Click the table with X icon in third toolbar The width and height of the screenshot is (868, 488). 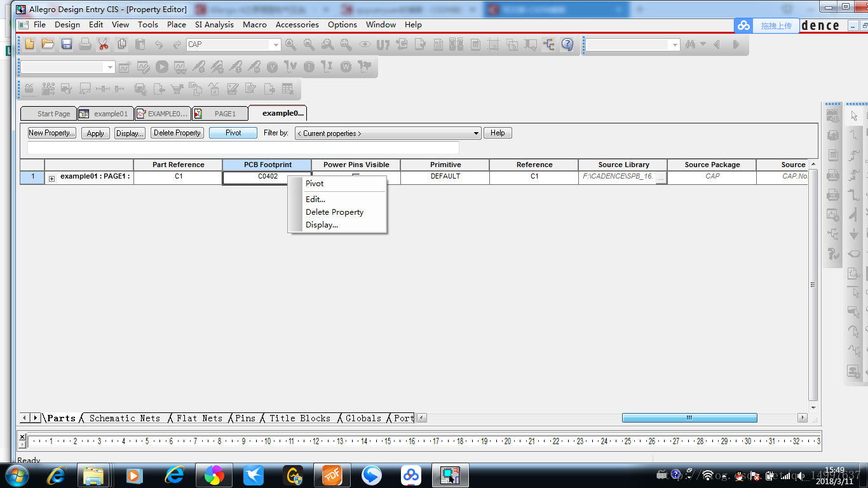click(x=288, y=89)
